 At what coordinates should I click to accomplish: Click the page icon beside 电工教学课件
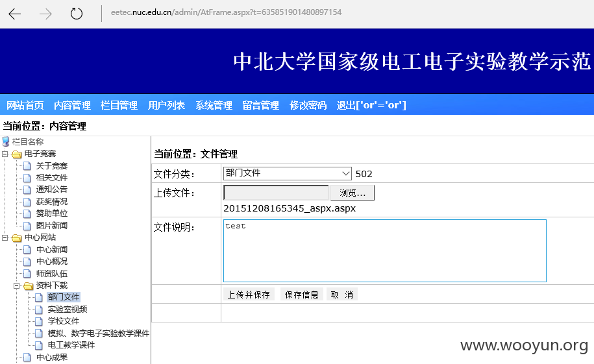pos(39,345)
